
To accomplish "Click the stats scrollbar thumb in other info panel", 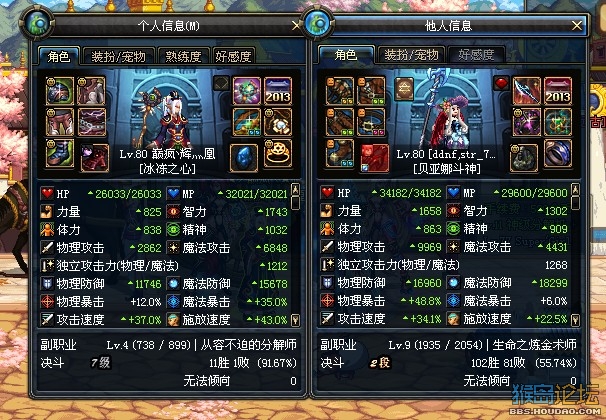I will [x=575, y=202].
